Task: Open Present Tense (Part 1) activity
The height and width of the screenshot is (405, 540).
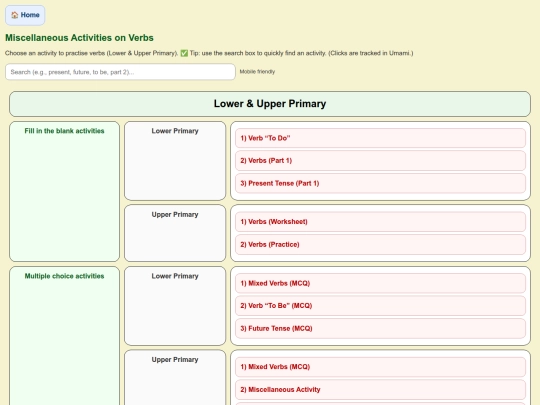Action: point(380,183)
